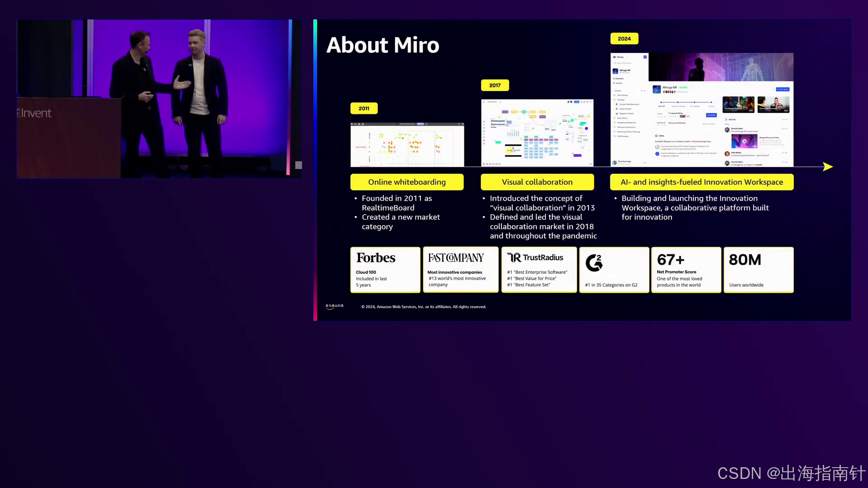This screenshot has width=868, height=488.
Task: Select the 2011 year badge
Action: click(x=364, y=108)
